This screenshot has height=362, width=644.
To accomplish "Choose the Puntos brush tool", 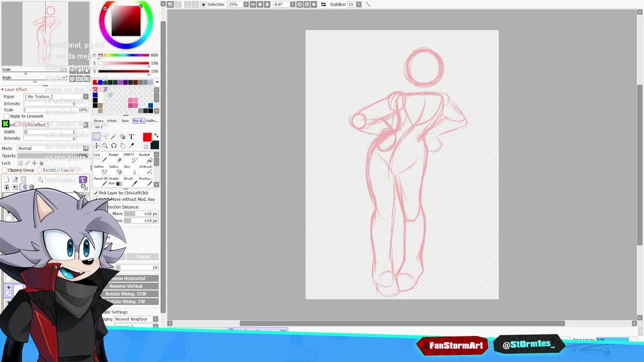I will [x=145, y=181].
